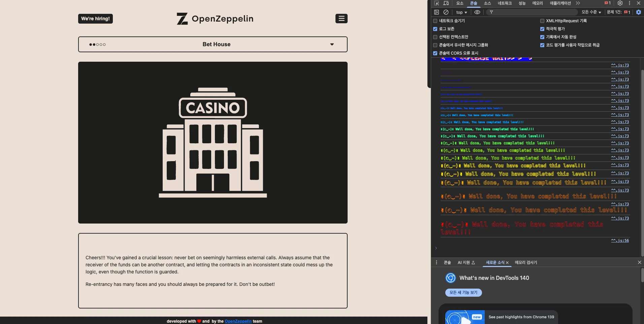This screenshot has height=324, width=644.
Task: Enable XMLHttpRequest 기록 checkbox
Action: pyautogui.click(x=542, y=21)
